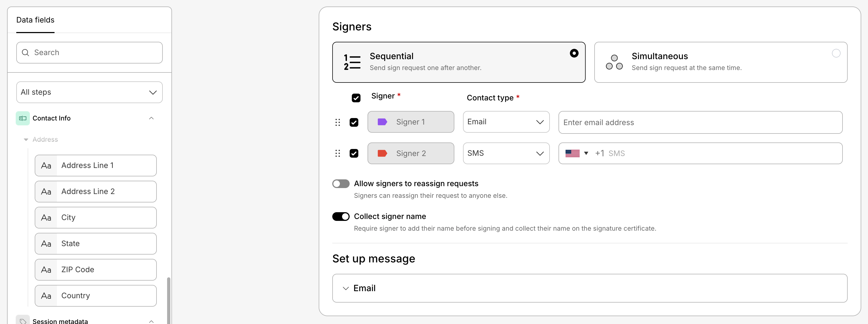Uncheck the Signer 1 checkbox
The image size is (868, 324).
(354, 122)
